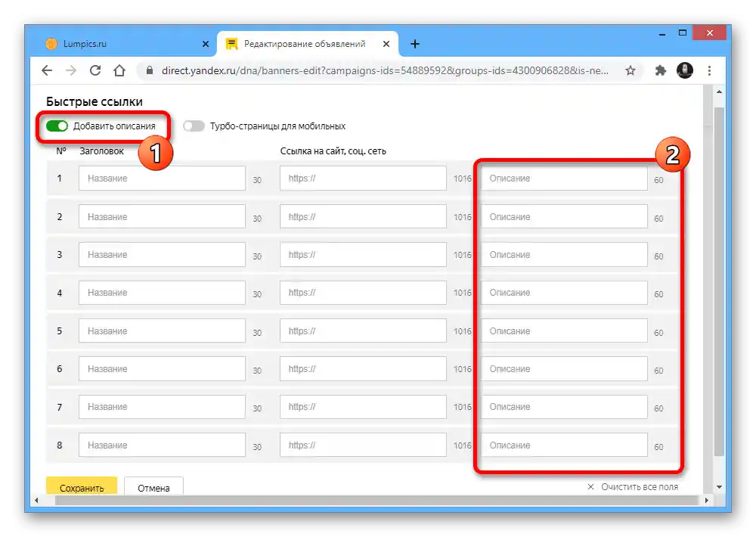This screenshot has height=537, width=756.
Task: Click Описание field in row 4
Action: click(x=564, y=293)
